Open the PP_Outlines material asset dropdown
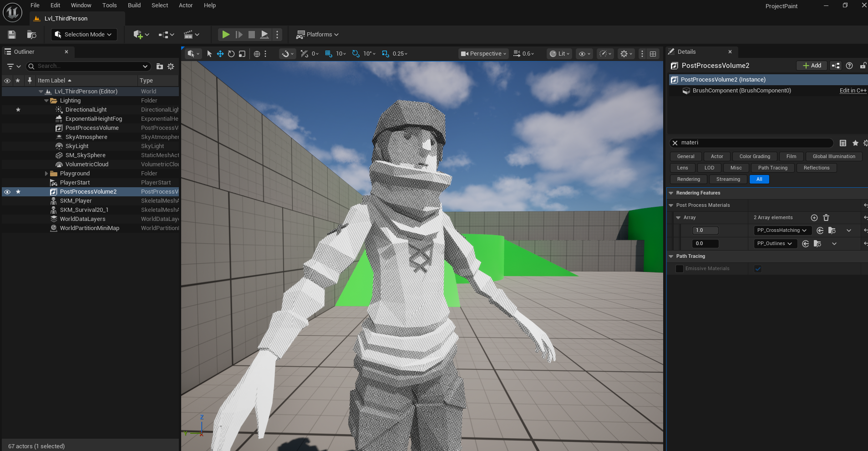 (775, 244)
